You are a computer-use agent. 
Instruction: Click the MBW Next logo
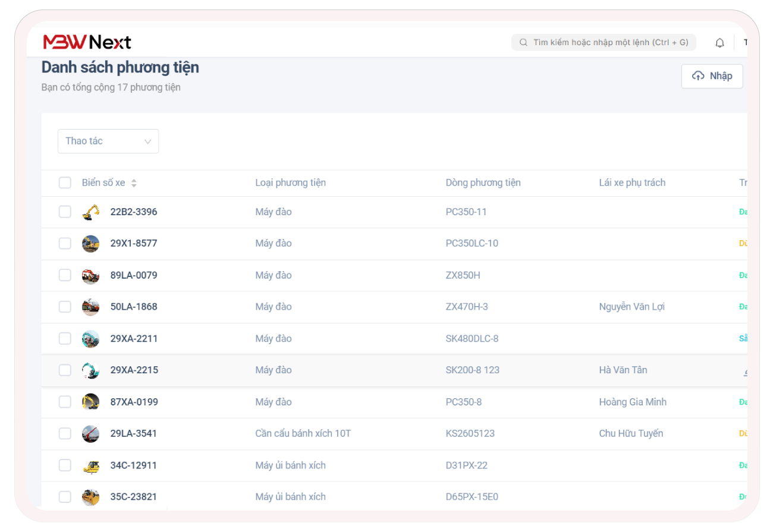pos(87,42)
